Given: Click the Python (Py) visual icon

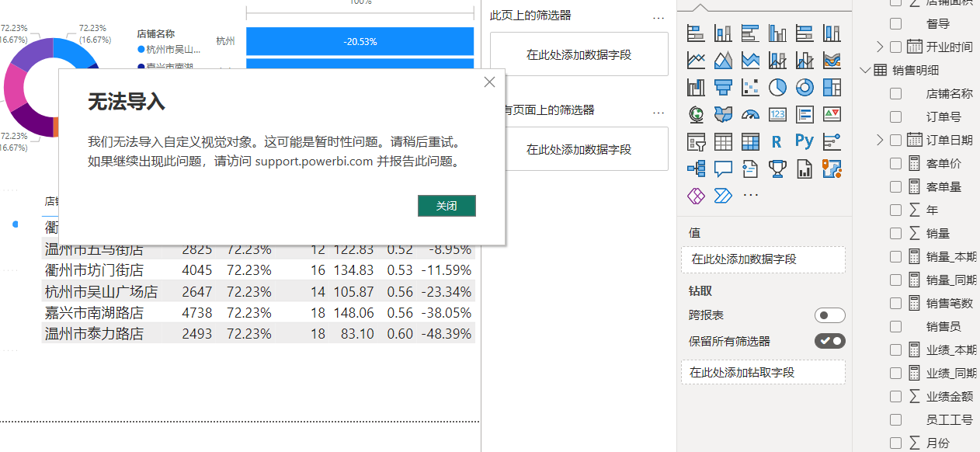Looking at the screenshot, I should point(805,141).
